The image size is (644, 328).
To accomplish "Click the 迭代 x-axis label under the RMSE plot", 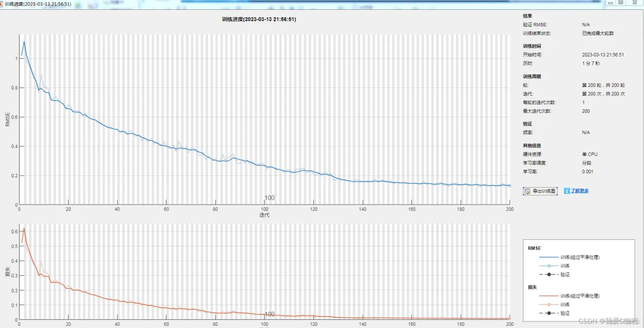I will 264,215.
